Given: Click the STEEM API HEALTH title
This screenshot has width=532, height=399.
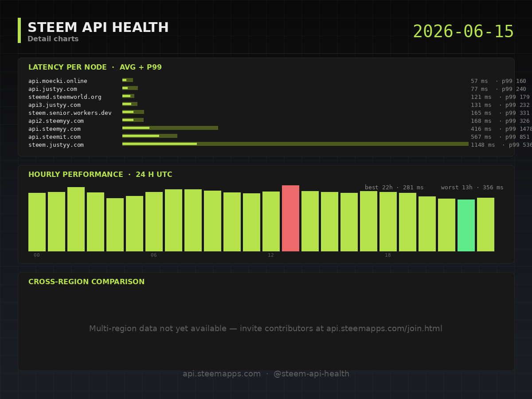Looking at the screenshot, I should pos(98,27).
